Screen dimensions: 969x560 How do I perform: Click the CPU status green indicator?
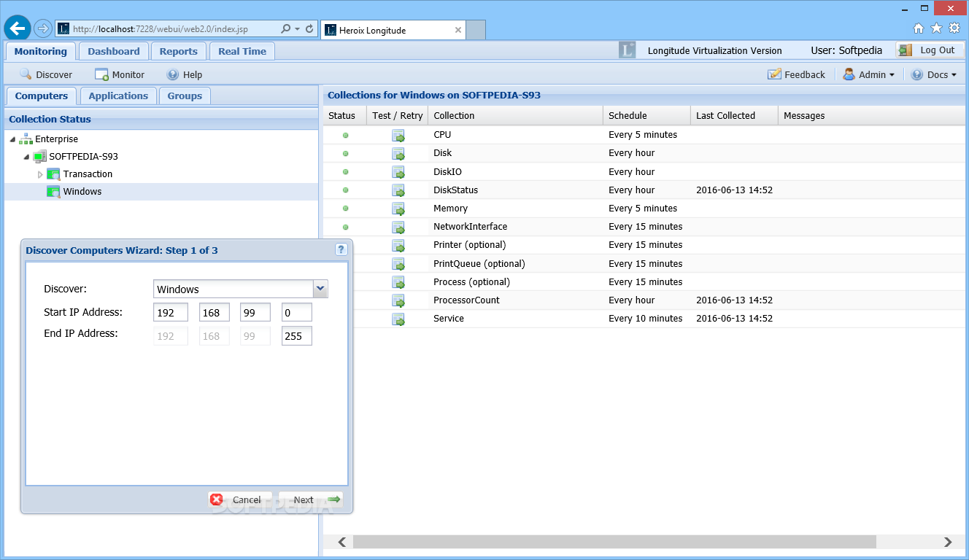click(x=345, y=135)
